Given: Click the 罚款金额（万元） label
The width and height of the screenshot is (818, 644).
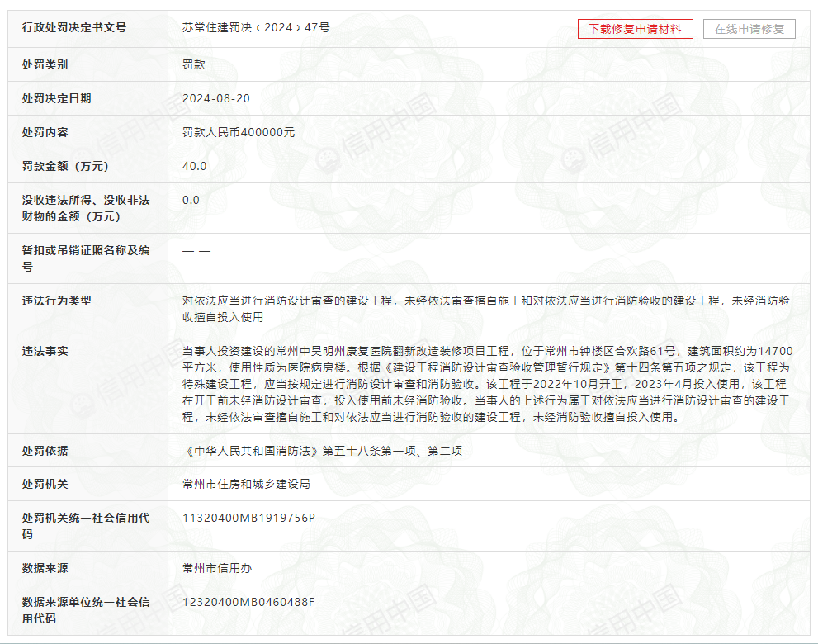Looking at the screenshot, I should (x=66, y=167).
